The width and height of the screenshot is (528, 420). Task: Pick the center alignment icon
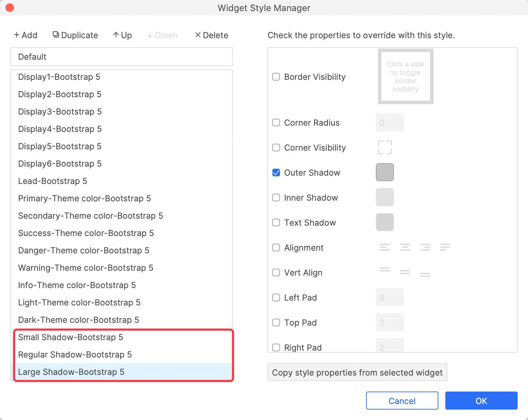coord(405,247)
